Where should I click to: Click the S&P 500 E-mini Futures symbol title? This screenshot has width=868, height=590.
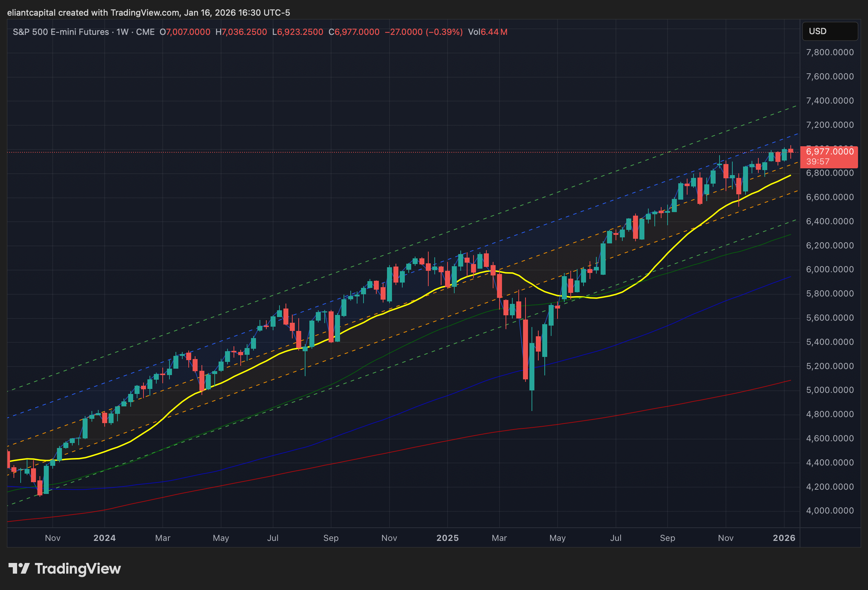[61, 32]
